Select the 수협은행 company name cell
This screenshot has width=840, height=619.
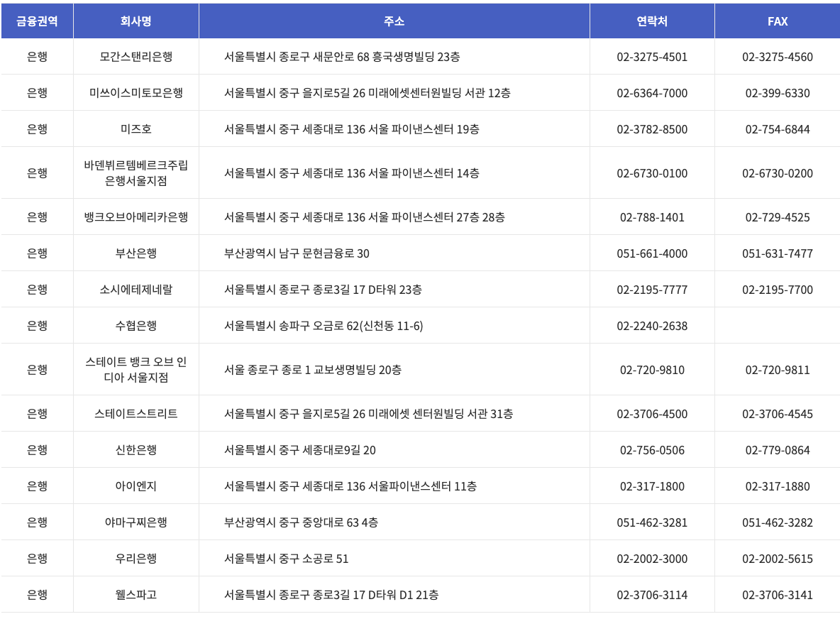coord(136,325)
